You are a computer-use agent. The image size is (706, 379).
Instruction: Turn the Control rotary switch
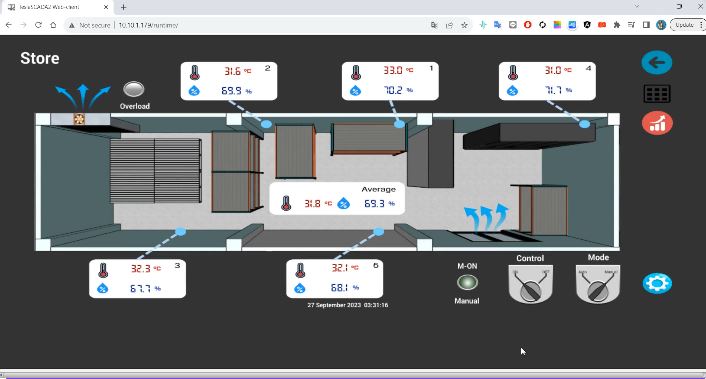click(530, 285)
